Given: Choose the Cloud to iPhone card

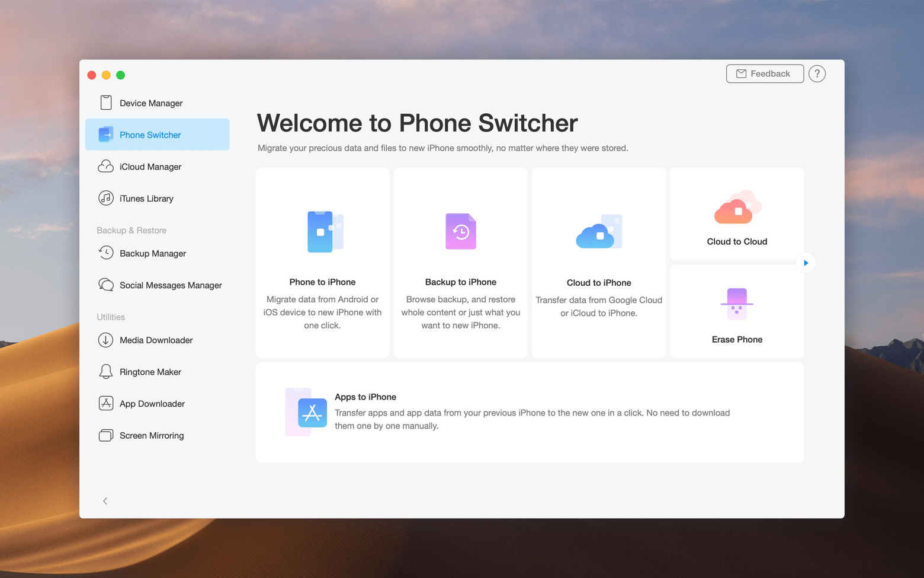Looking at the screenshot, I should coord(598,263).
